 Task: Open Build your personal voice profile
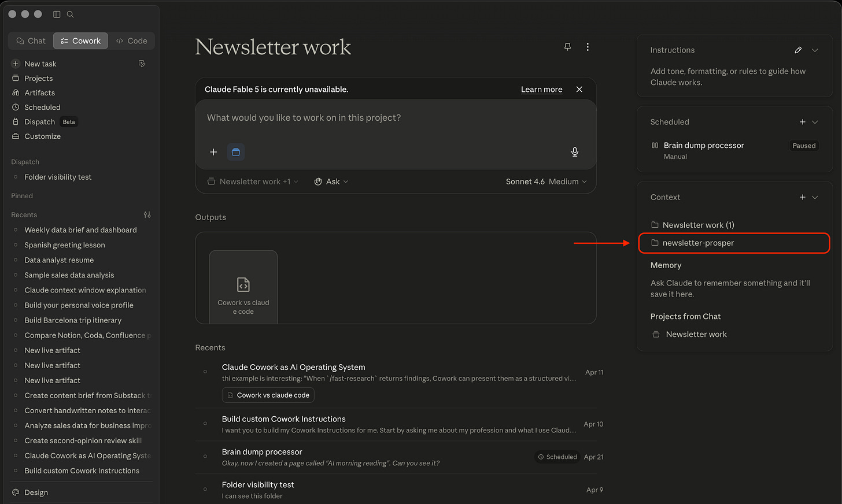coord(79,305)
